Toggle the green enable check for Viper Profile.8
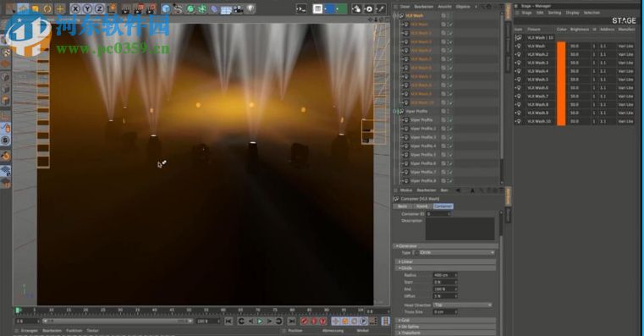Viewport: 644px width, 336px height. [x=450, y=181]
